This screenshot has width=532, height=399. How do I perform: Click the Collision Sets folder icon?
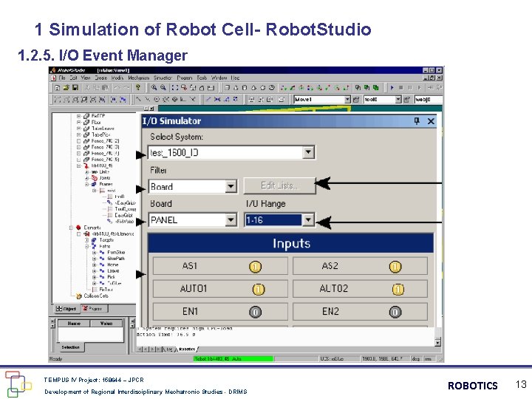coord(79,296)
